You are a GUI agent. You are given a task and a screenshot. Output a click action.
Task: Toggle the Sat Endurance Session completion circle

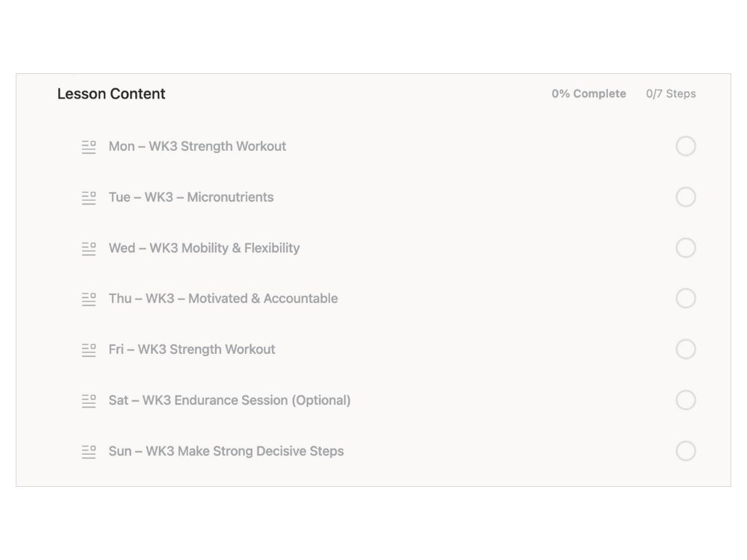point(686,400)
